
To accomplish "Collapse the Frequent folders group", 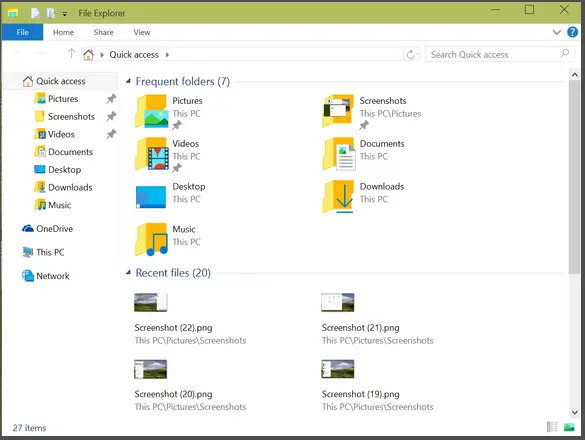I will pos(128,81).
